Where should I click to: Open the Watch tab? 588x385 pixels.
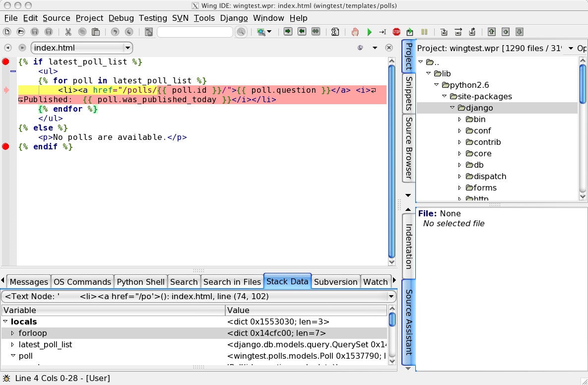tap(375, 282)
